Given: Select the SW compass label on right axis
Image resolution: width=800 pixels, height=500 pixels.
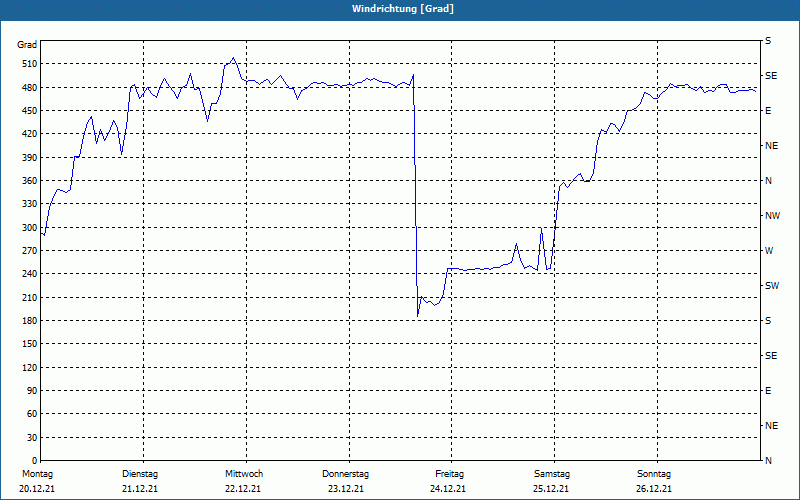Looking at the screenshot, I should (x=772, y=286).
